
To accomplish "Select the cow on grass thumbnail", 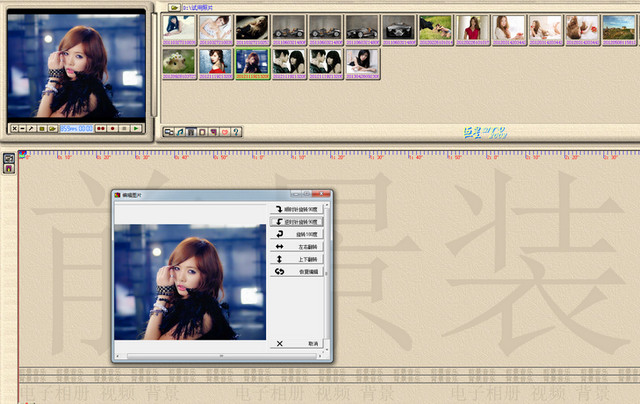I will 435,29.
